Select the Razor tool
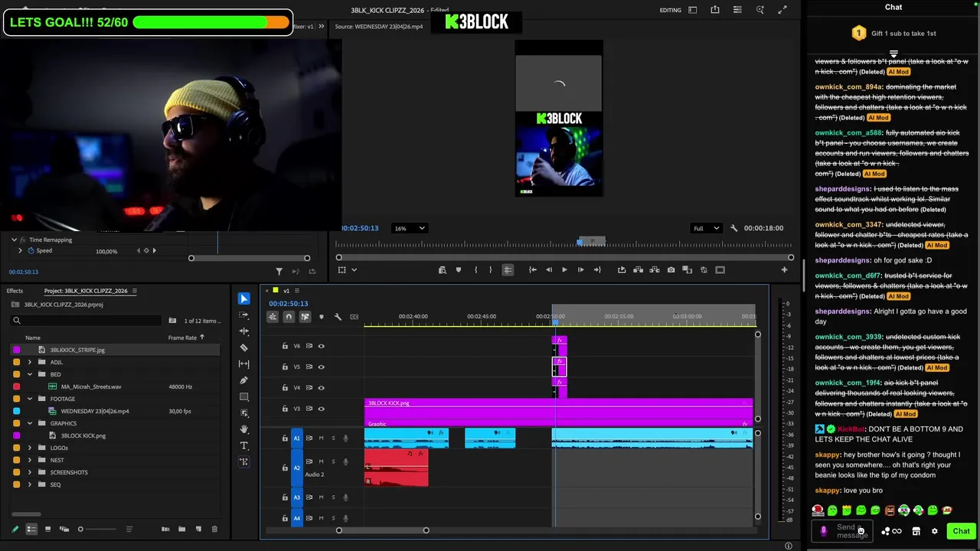 click(x=243, y=347)
